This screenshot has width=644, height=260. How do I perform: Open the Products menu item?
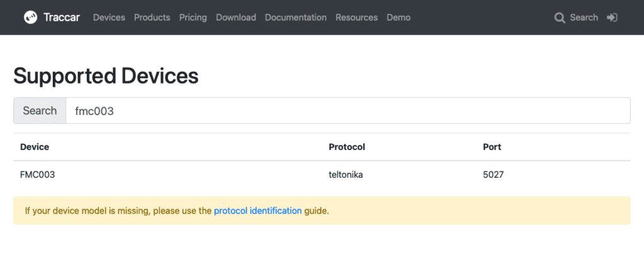pyautogui.click(x=152, y=17)
